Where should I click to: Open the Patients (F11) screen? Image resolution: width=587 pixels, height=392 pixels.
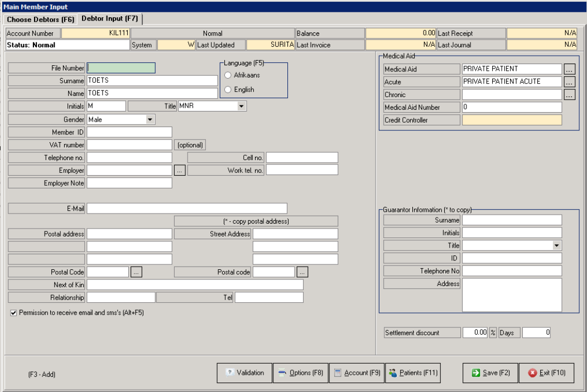coord(413,373)
